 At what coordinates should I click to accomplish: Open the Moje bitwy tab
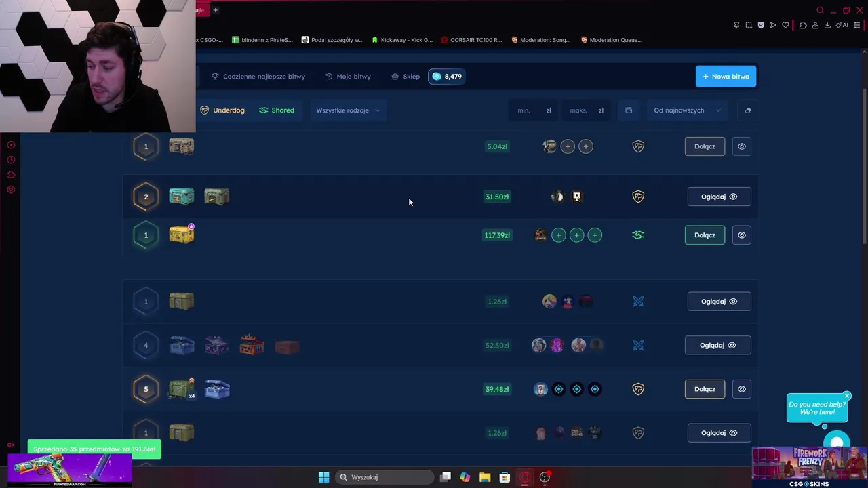point(348,76)
